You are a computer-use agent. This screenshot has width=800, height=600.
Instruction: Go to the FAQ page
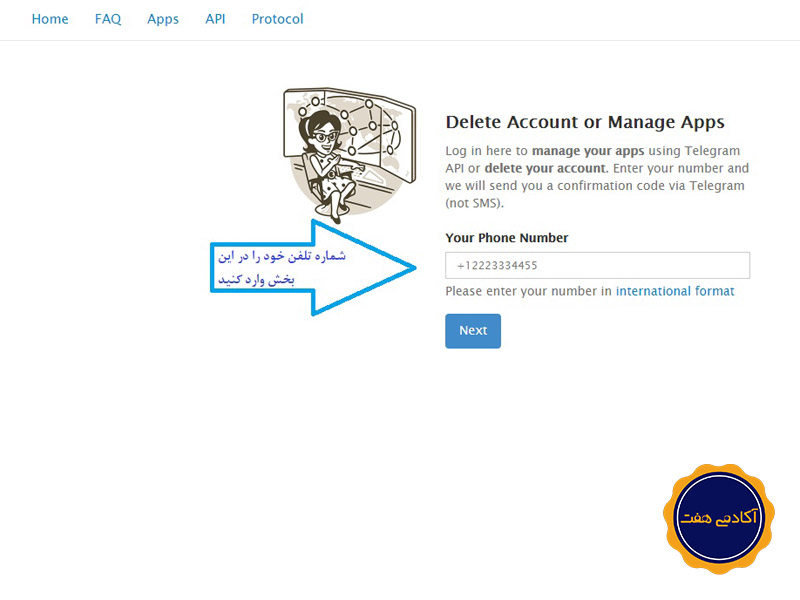point(108,19)
